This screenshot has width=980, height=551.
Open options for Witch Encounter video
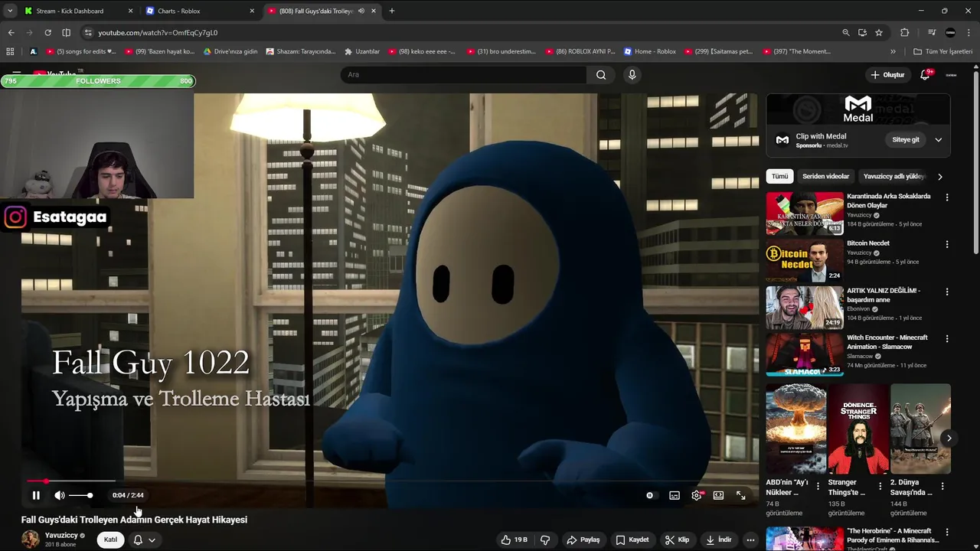[947, 339]
